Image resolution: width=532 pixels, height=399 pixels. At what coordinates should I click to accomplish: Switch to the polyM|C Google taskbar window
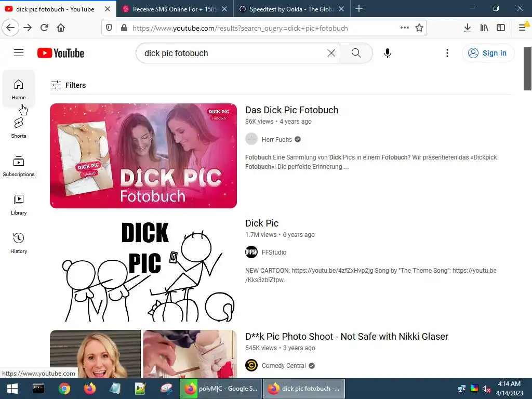click(x=221, y=389)
